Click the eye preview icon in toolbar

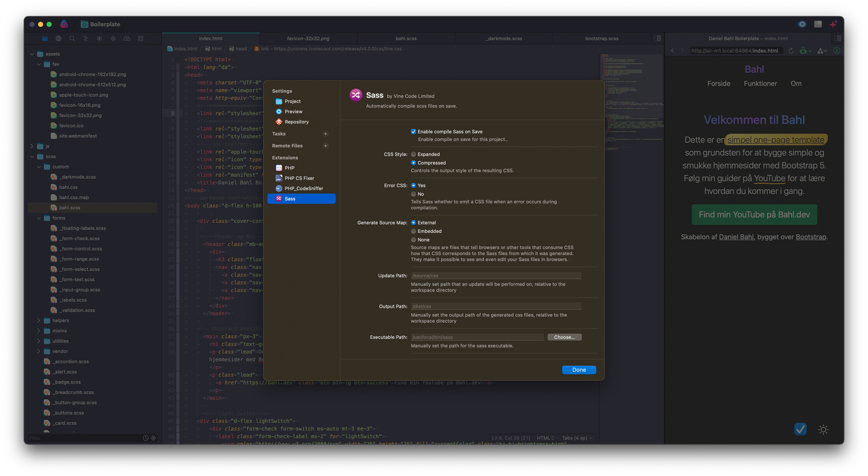802,24
